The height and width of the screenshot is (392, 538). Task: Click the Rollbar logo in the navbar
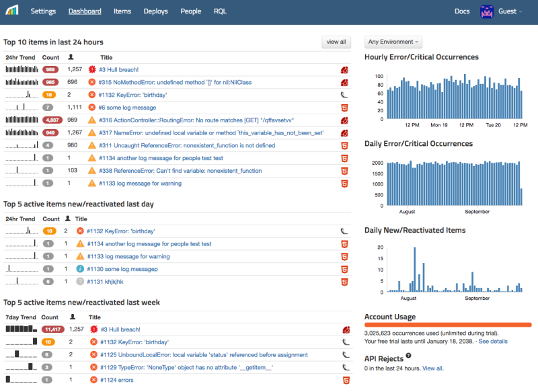click(x=13, y=11)
